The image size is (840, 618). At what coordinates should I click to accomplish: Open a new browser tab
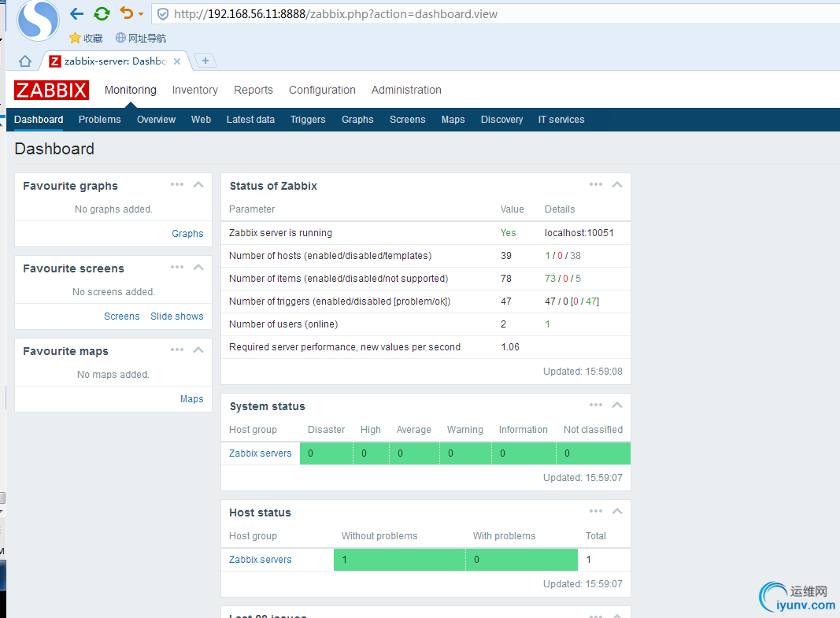(x=205, y=61)
